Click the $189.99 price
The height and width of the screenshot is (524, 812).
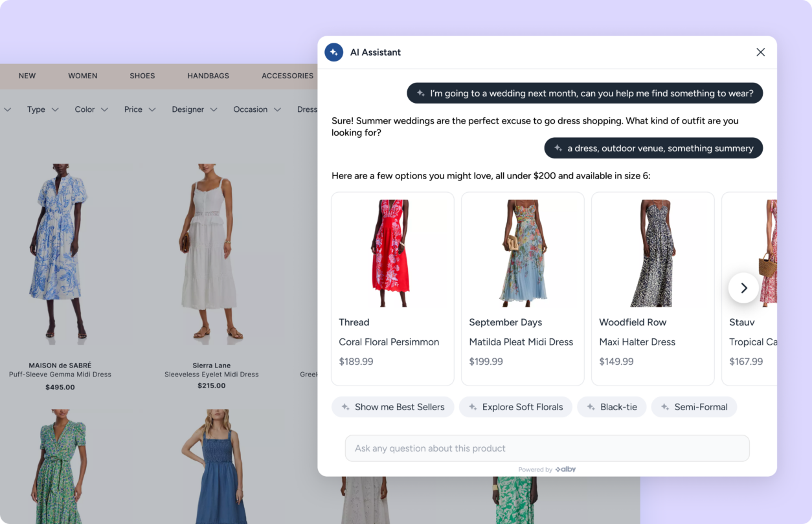pos(356,362)
